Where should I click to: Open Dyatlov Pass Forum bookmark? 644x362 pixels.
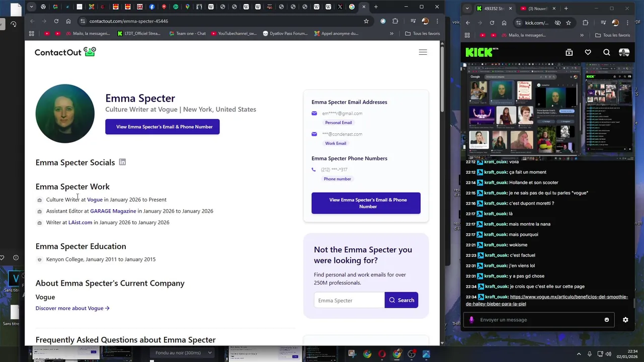pyautogui.click(x=285, y=34)
